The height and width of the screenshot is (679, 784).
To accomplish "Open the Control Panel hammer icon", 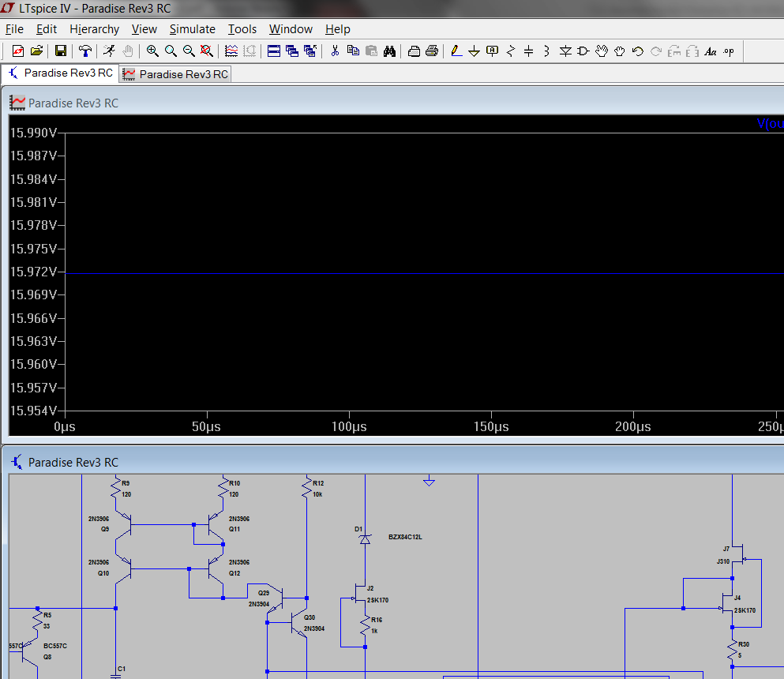I will click(x=85, y=51).
